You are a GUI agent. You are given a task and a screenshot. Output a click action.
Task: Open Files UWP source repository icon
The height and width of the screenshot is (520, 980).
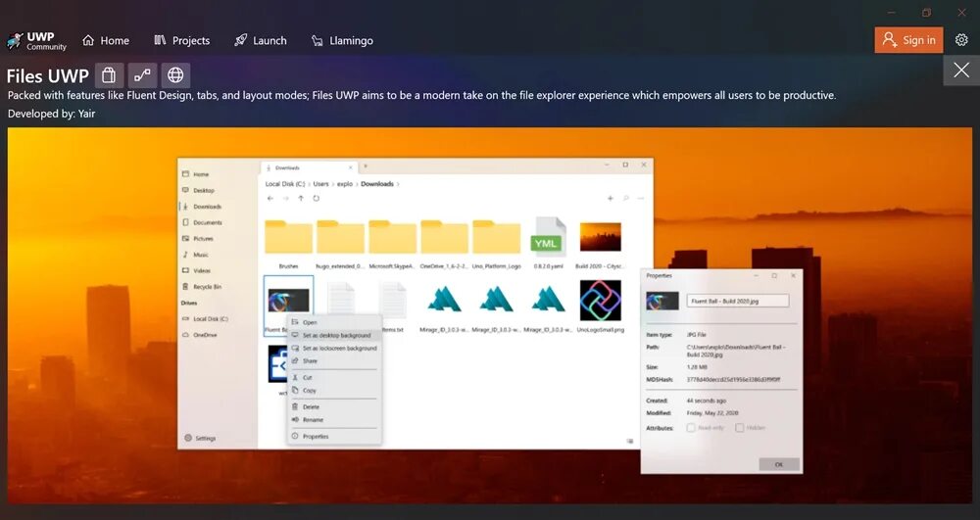coord(142,75)
